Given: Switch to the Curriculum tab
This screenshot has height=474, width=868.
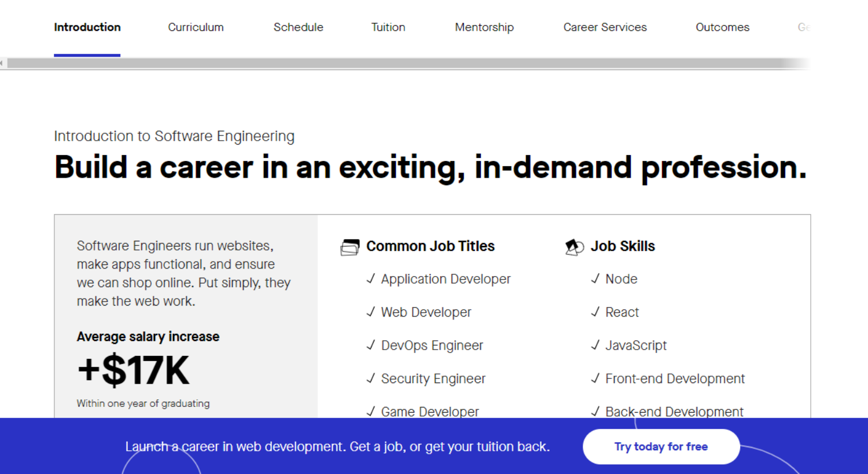Looking at the screenshot, I should pyautogui.click(x=196, y=27).
